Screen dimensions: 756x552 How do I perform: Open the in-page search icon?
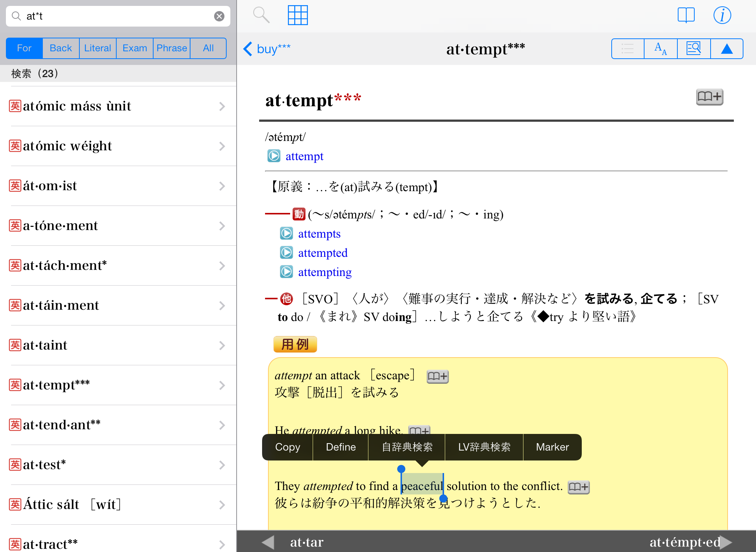point(694,49)
